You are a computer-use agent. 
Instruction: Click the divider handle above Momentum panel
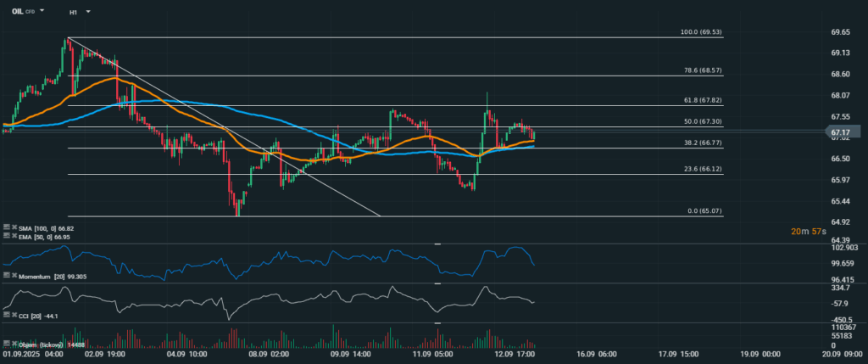[437, 244]
